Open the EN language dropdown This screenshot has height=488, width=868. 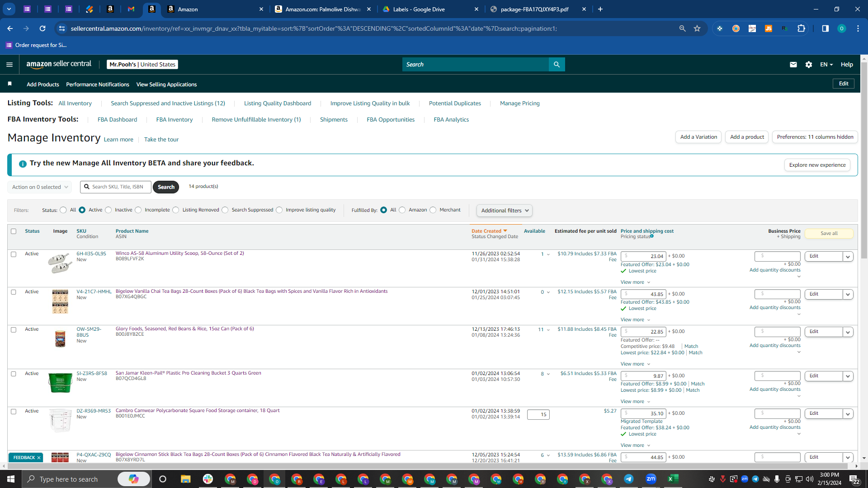(x=826, y=65)
